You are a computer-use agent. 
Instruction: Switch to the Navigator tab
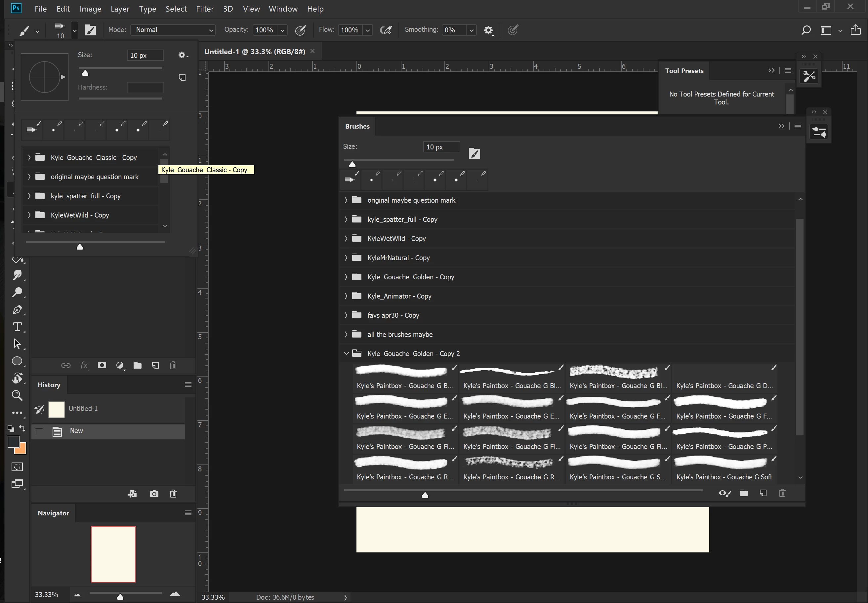click(53, 513)
